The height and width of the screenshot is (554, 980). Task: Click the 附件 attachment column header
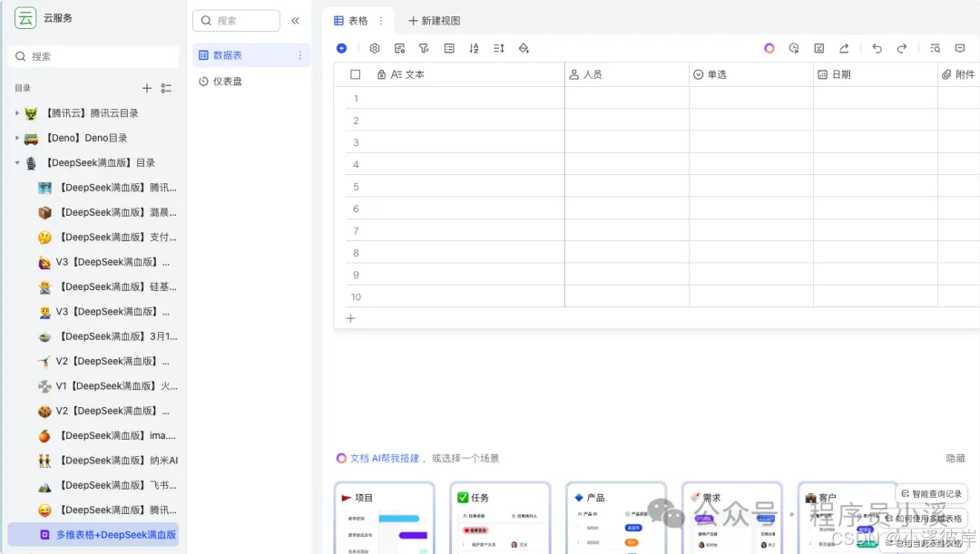(x=959, y=74)
